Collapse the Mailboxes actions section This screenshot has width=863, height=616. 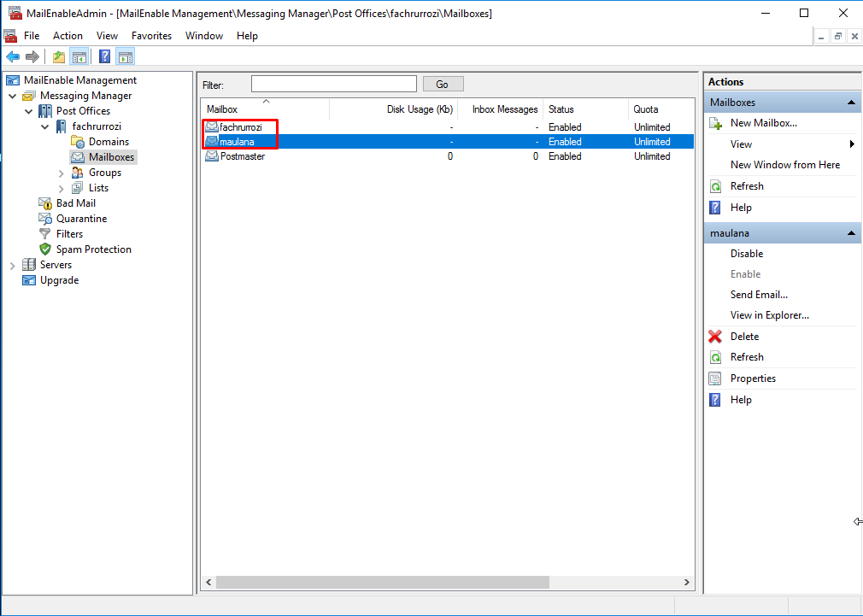click(x=852, y=102)
